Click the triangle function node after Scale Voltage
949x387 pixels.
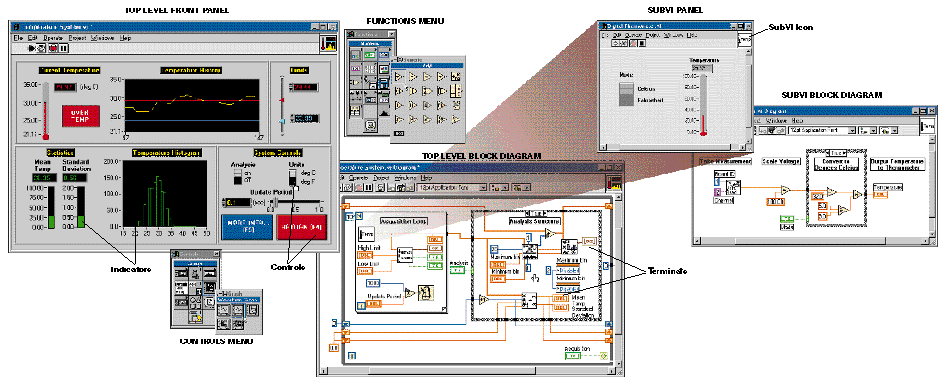coord(785,190)
